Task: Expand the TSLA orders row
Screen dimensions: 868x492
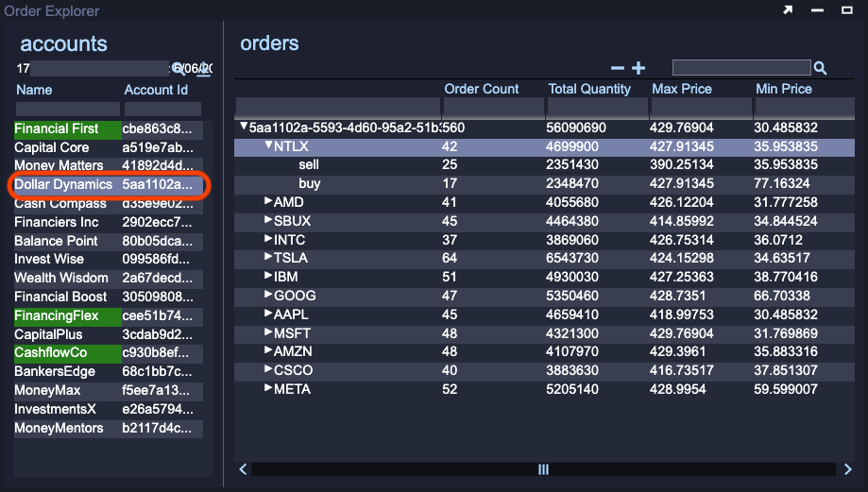Action: [x=268, y=257]
